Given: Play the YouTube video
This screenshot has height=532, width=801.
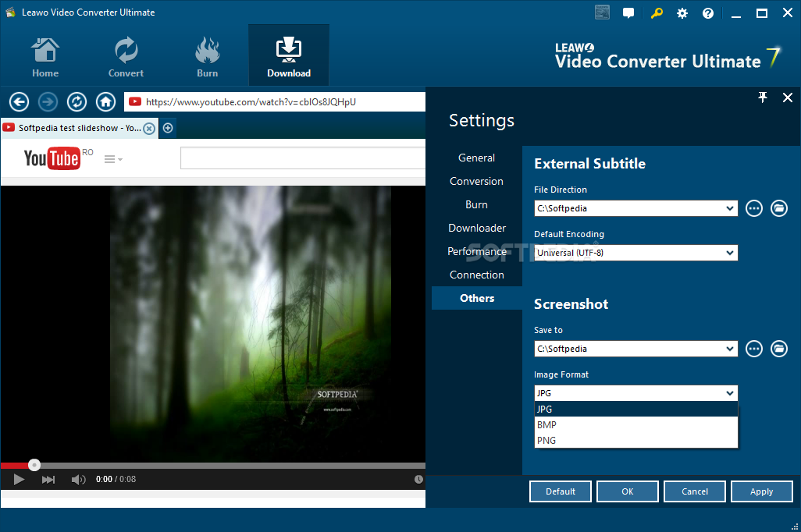Looking at the screenshot, I should 19,479.
